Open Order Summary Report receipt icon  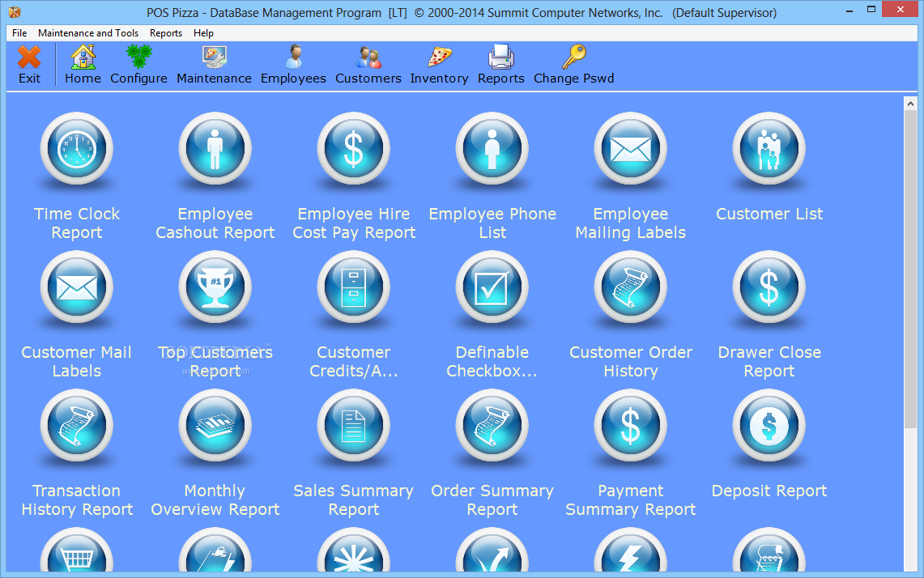click(492, 426)
